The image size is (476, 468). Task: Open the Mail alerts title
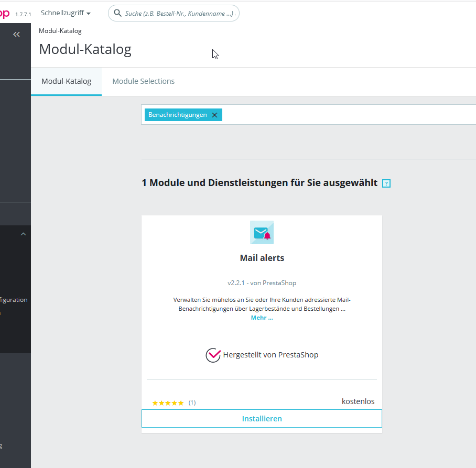[x=262, y=258]
